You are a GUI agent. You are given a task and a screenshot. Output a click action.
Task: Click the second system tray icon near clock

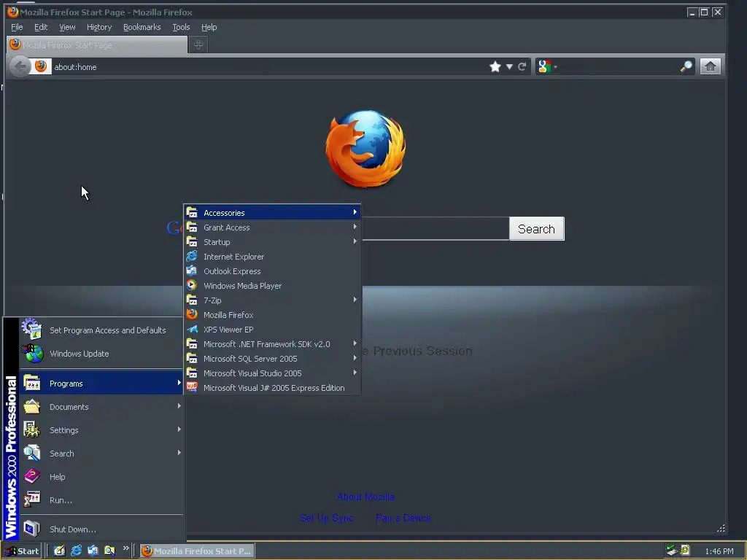point(685,551)
